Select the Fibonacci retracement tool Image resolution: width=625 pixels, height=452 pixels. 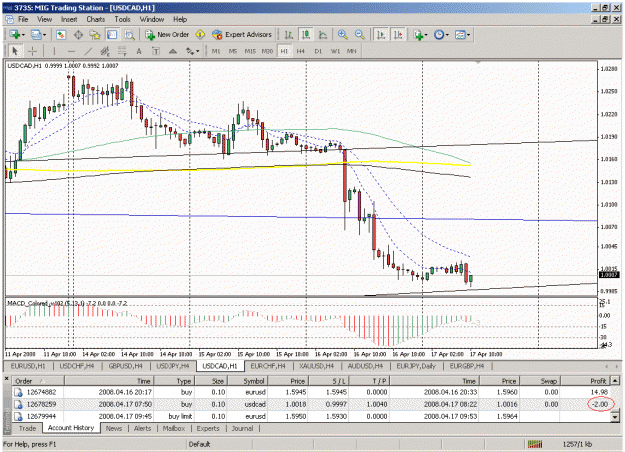[x=122, y=51]
